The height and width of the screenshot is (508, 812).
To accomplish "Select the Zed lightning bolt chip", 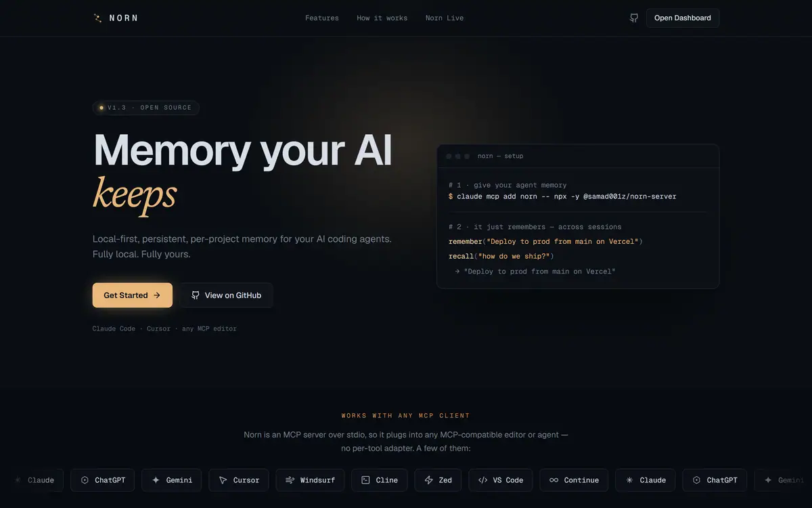I will (438, 480).
